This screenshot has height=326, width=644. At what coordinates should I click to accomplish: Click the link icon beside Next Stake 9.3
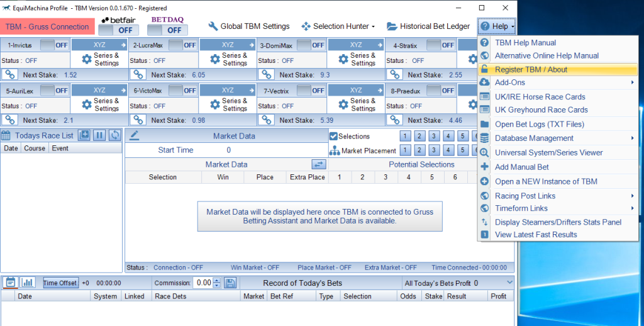(x=267, y=75)
